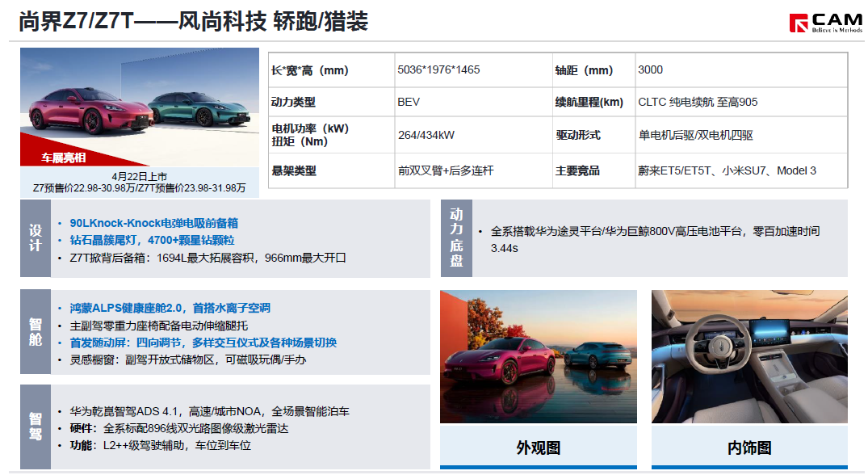Click the 驱动形式 cell

click(594, 135)
